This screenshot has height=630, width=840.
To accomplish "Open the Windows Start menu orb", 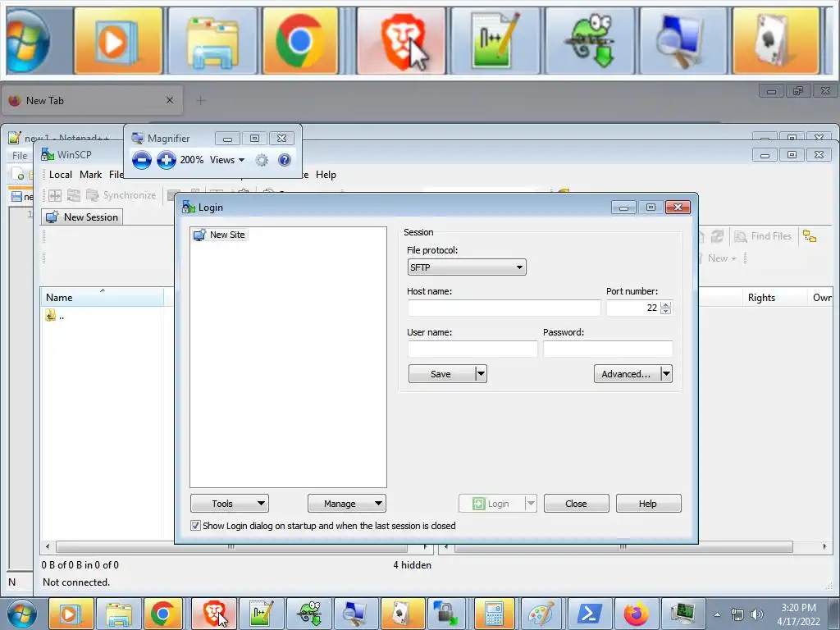I will click(22, 614).
